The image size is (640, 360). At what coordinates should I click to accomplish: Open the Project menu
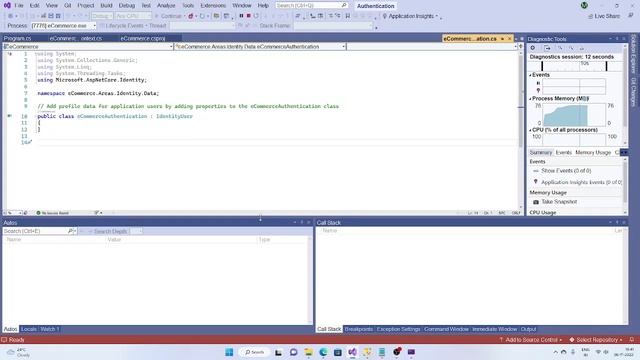85,6
